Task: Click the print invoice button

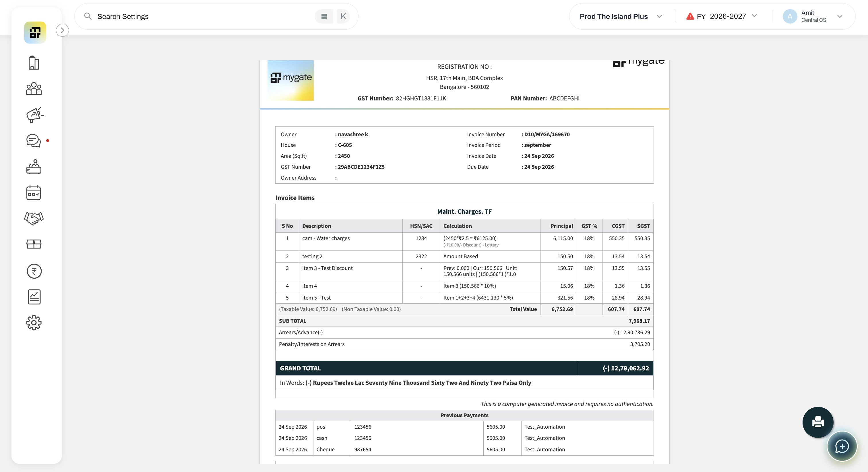Action: 818,422
